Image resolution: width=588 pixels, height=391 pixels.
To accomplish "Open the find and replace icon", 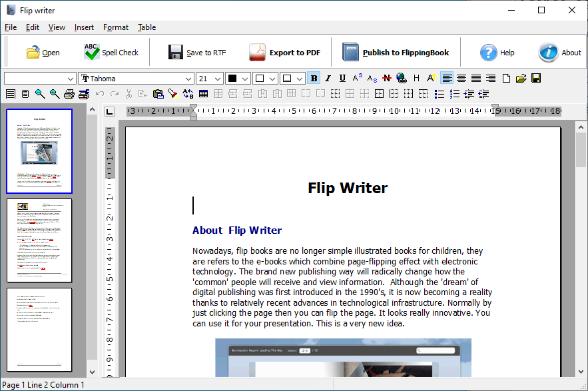I will 188,94.
